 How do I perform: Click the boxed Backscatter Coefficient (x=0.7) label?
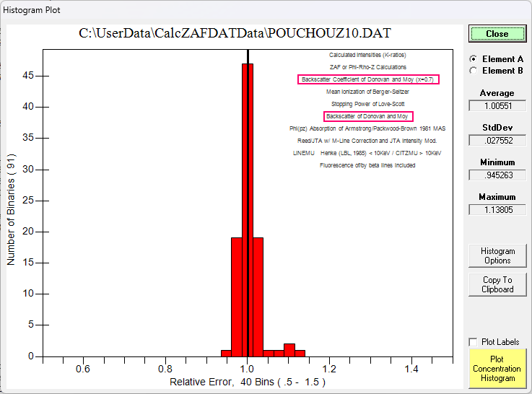point(368,79)
